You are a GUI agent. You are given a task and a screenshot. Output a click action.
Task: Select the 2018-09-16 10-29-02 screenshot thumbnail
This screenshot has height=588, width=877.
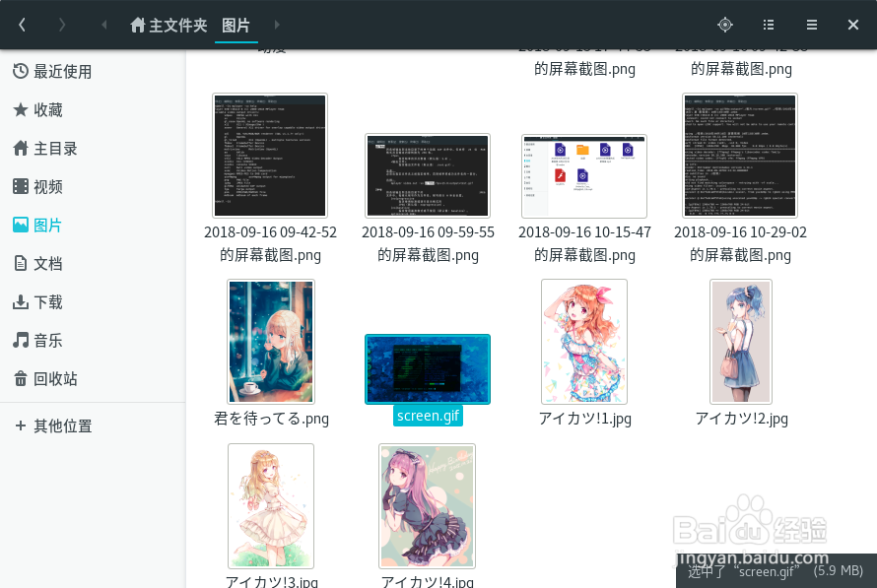(x=740, y=156)
